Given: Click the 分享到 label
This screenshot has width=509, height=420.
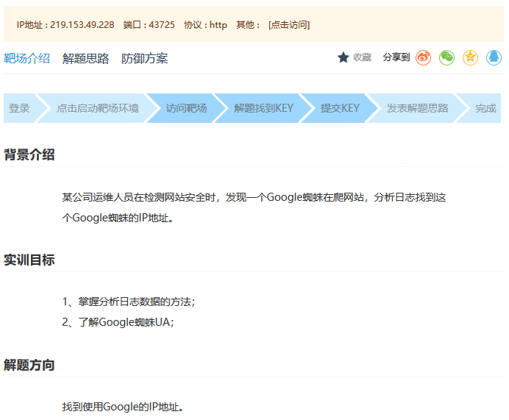Looking at the screenshot, I should point(396,57).
